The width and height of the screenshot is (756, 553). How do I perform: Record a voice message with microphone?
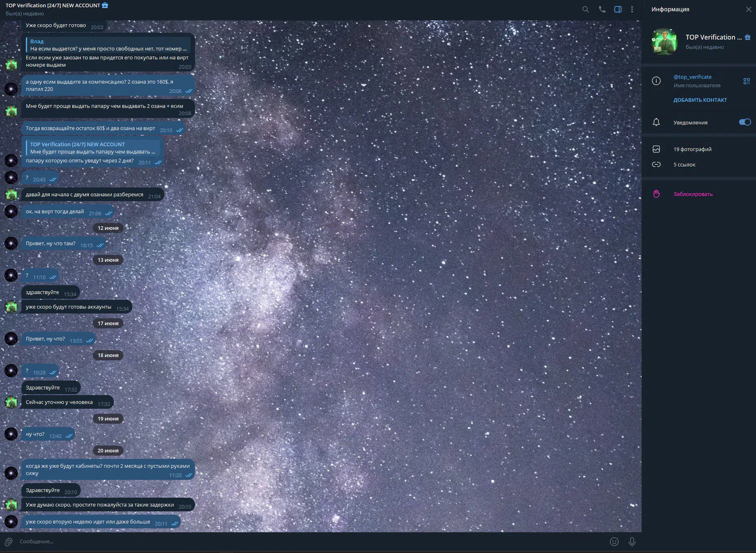click(632, 542)
